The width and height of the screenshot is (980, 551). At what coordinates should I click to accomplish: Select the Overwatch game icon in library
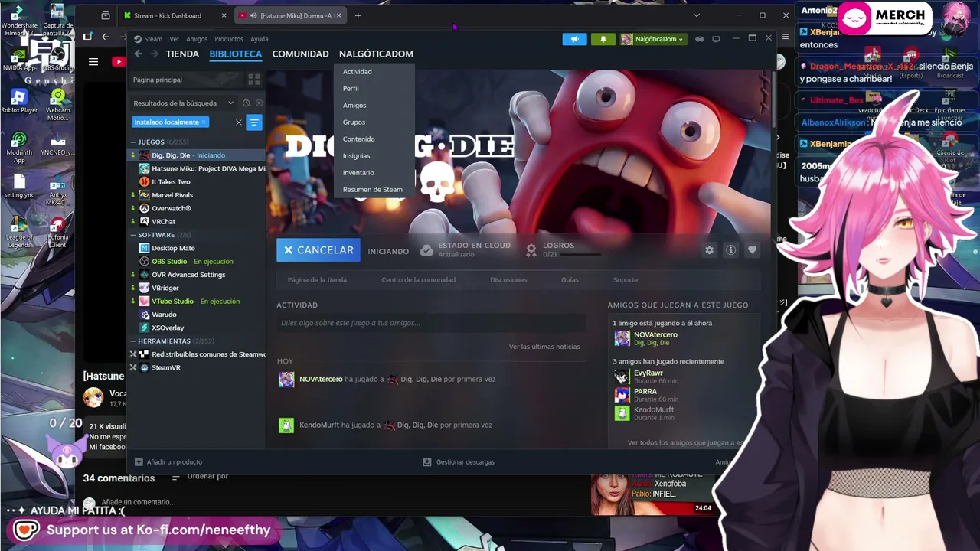tap(144, 208)
